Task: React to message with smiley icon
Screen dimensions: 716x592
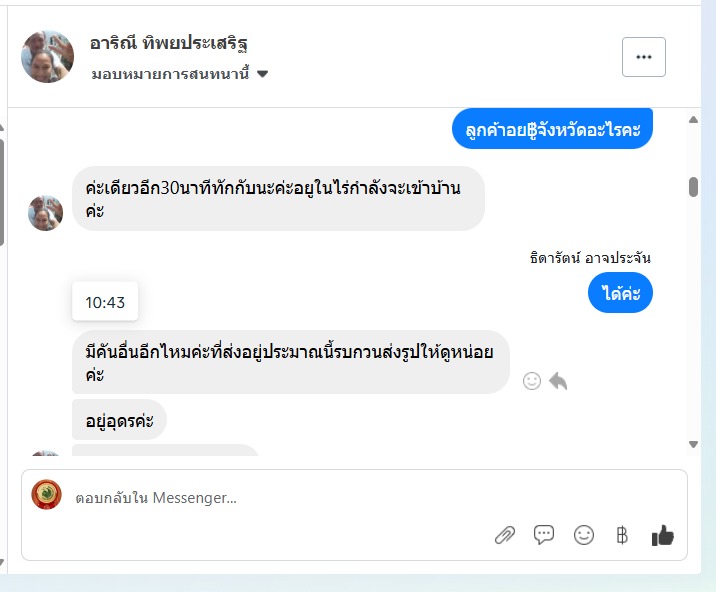Action: [x=532, y=381]
